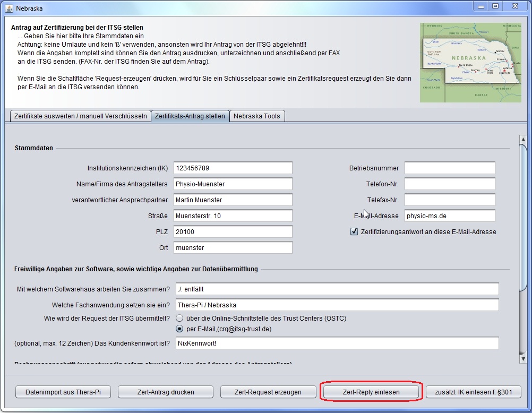This screenshot has width=532, height=413.
Task: Click the 'Antrag auf Zertifizierung bei der ITSG stellen' heading
Action: click(x=77, y=28)
